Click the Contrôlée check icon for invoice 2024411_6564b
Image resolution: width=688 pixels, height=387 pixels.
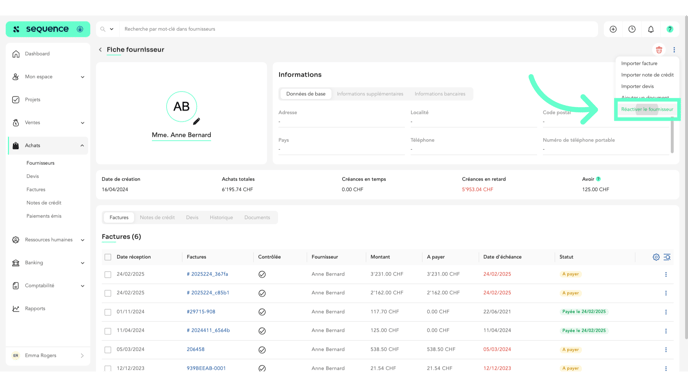(262, 331)
